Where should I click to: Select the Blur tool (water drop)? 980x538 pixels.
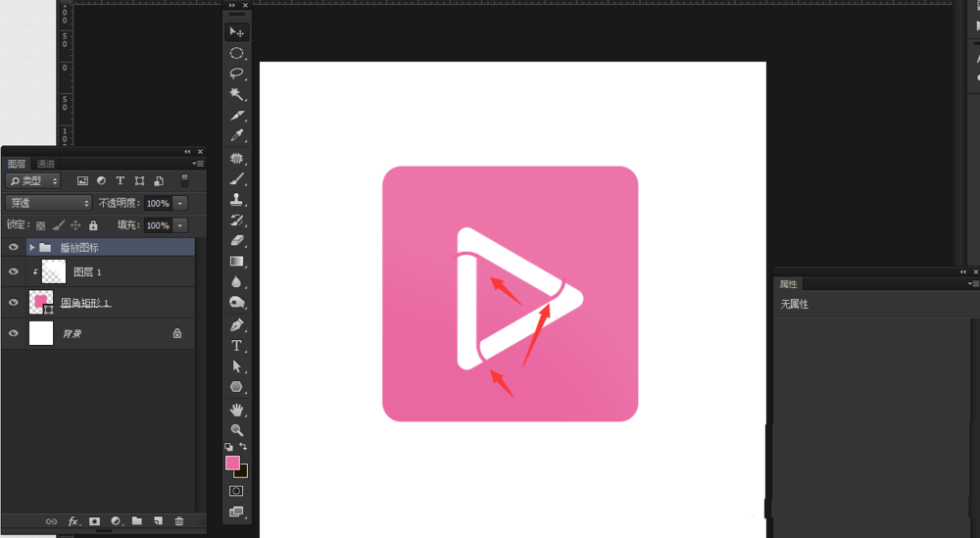(237, 282)
